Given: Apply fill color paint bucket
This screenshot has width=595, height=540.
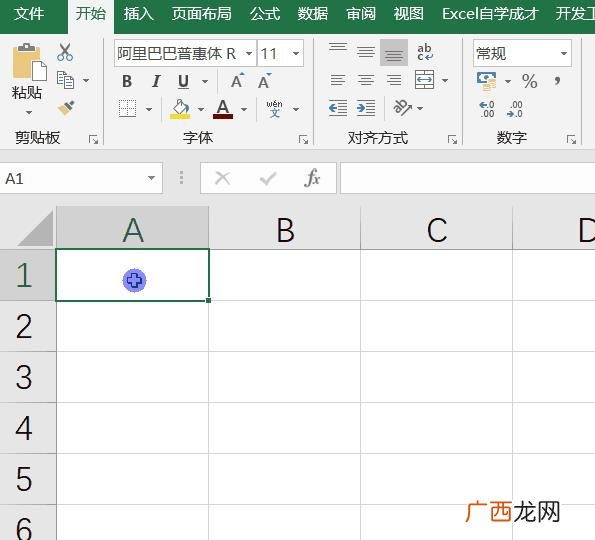Looking at the screenshot, I should pos(180,109).
